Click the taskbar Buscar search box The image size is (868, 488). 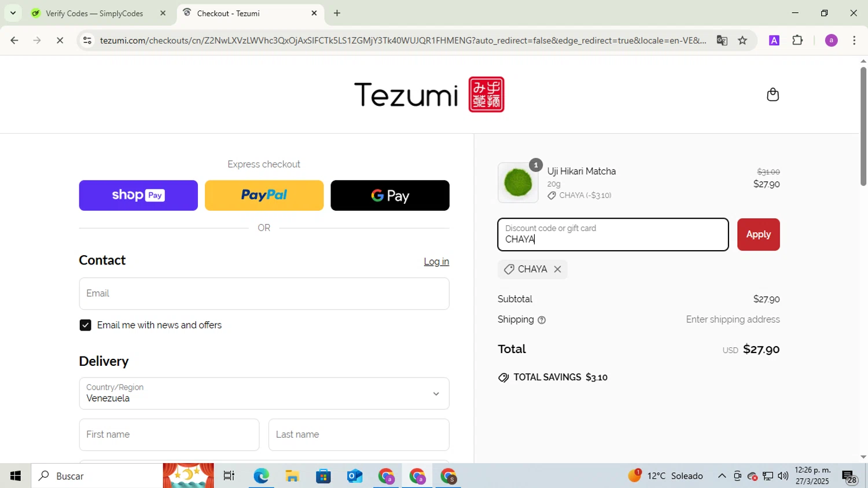click(x=97, y=476)
